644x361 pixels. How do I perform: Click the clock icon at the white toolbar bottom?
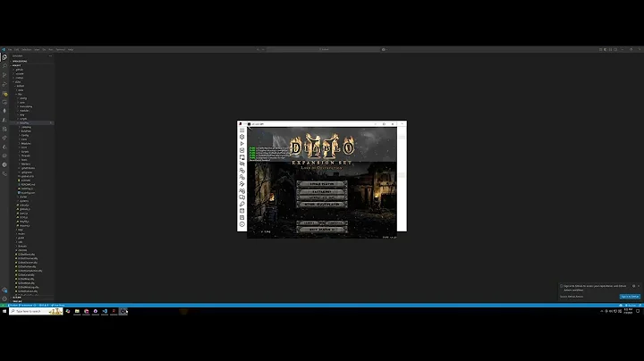pyautogui.click(x=241, y=224)
